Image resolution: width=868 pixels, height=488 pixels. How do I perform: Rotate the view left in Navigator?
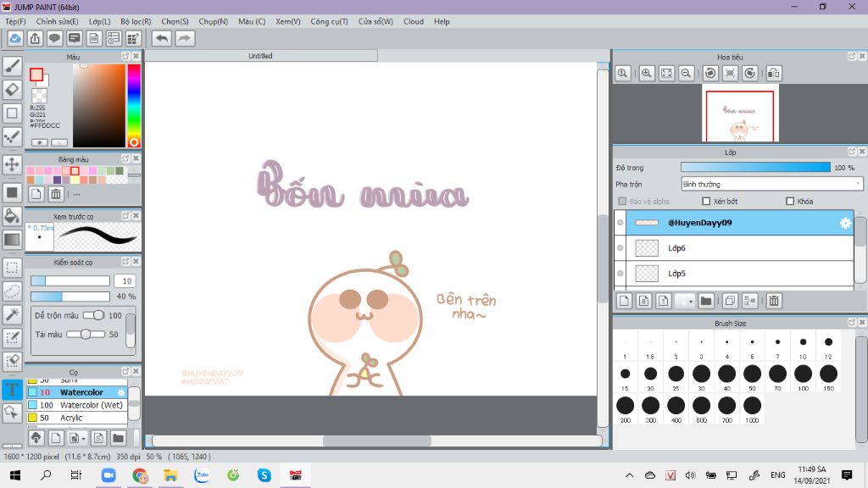[710, 73]
